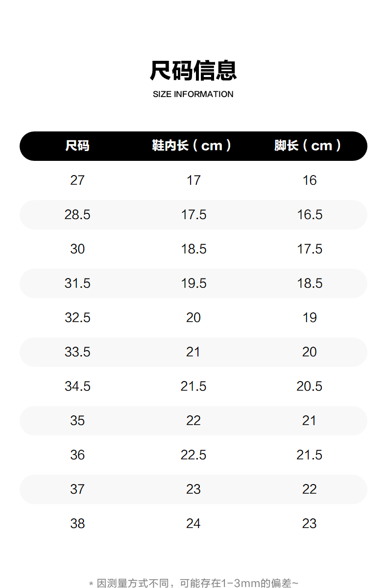Click the measurement deviation footnote text
The width and height of the screenshot is (387, 588).
(193, 583)
